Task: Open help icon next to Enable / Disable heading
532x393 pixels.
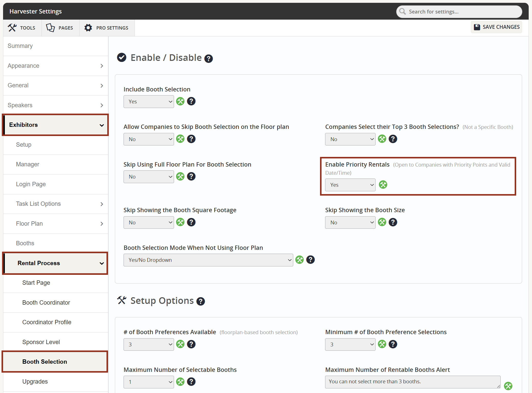Action: pyautogui.click(x=208, y=59)
